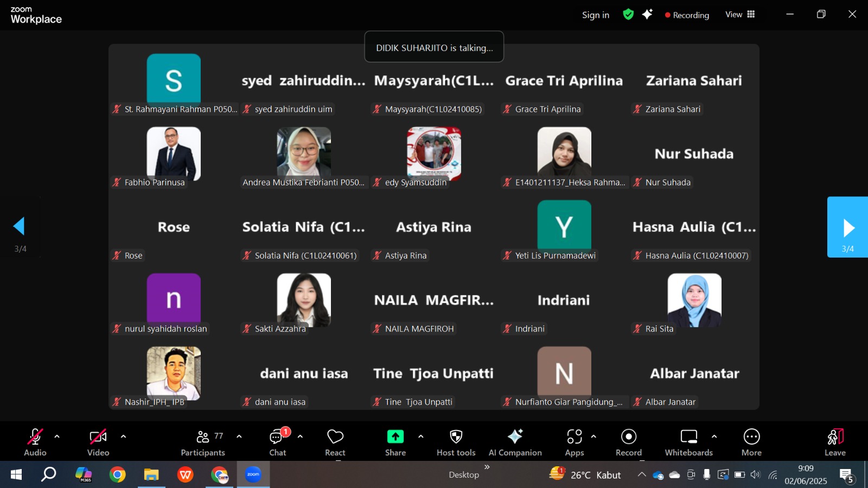Screen dimensions: 868x488
Task: Launch AI Companion
Action: coord(515,442)
